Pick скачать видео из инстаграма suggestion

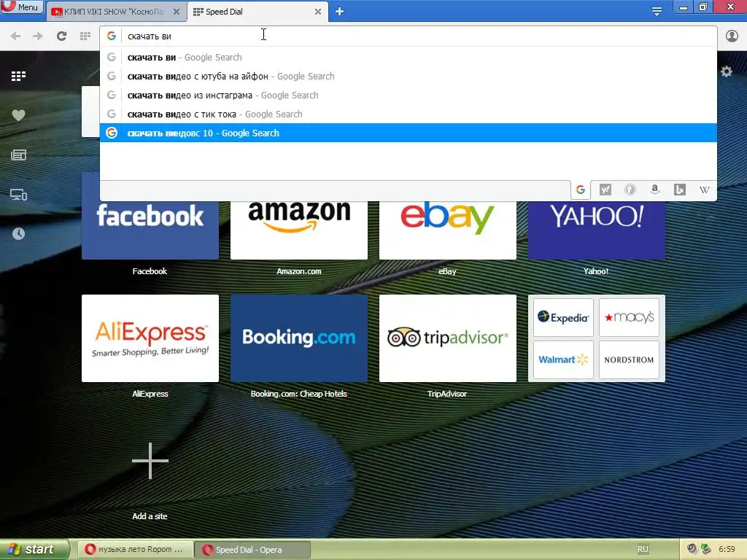point(409,96)
